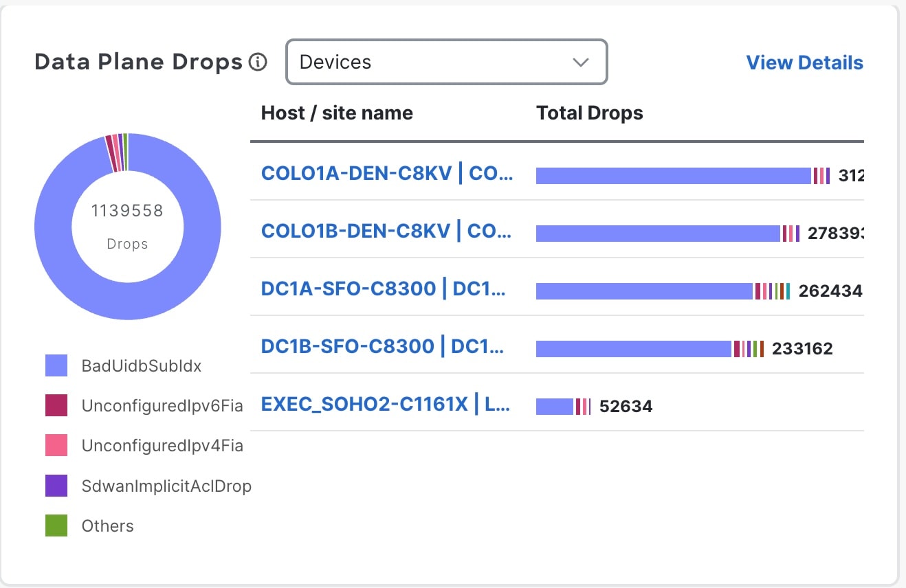Click the BadUidbSubIdx legend color swatch

(x=56, y=365)
